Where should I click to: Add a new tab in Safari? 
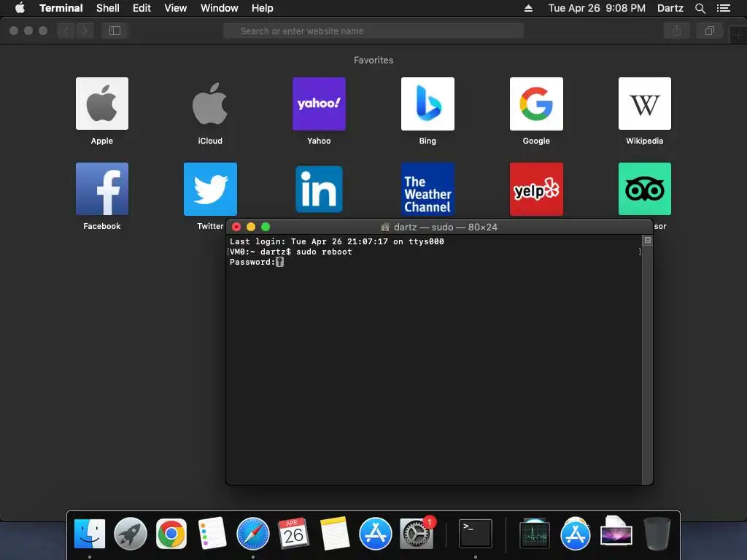click(x=738, y=35)
